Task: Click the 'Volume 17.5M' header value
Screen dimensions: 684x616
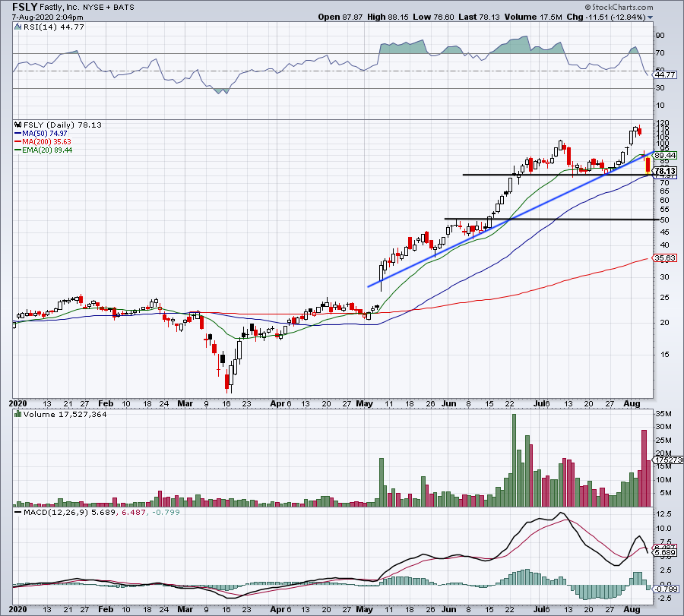Action: pyautogui.click(x=533, y=17)
